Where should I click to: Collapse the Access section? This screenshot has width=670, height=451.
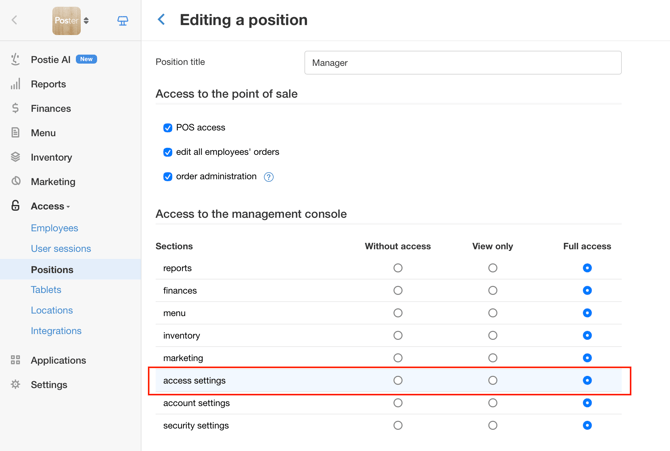(50, 206)
